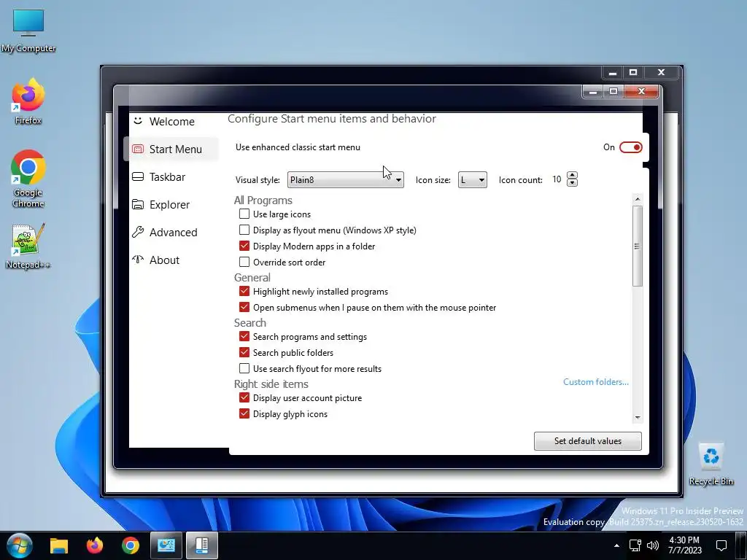Image resolution: width=747 pixels, height=560 pixels.
Task: Open My Computer desktop icon
Action: click(28, 30)
